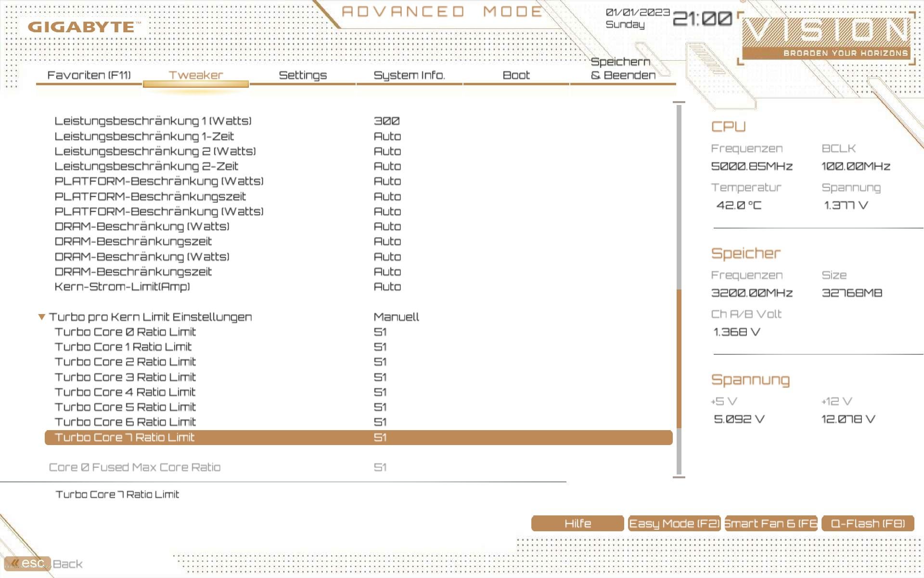Click the settings list scrollbar thumb
The image size is (924, 578).
coord(679,359)
